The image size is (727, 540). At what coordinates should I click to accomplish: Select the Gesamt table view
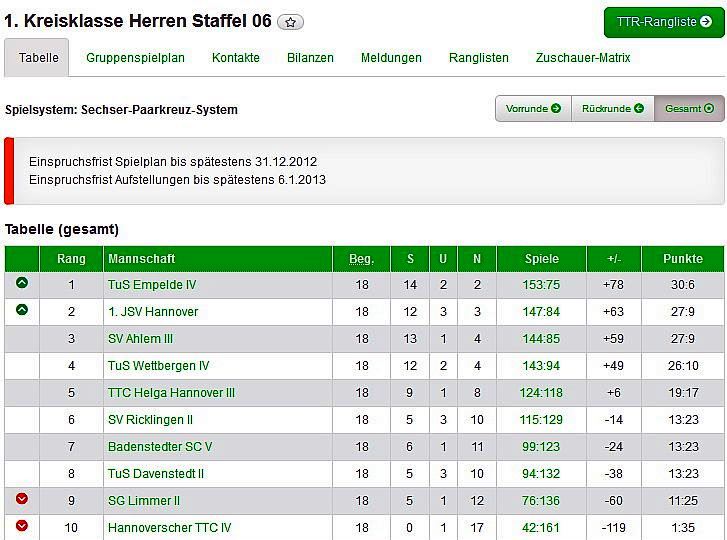click(x=690, y=109)
